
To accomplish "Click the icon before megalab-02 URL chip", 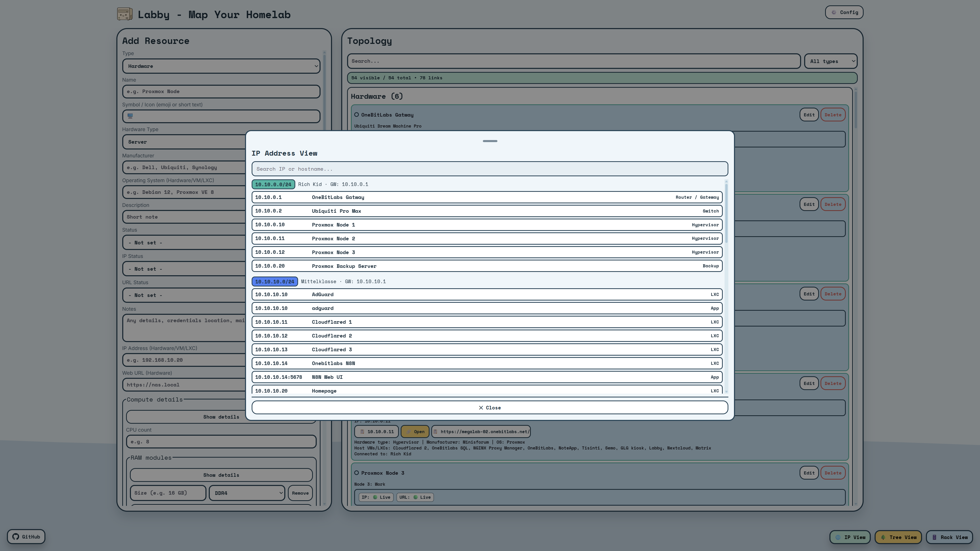I will tap(436, 432).
